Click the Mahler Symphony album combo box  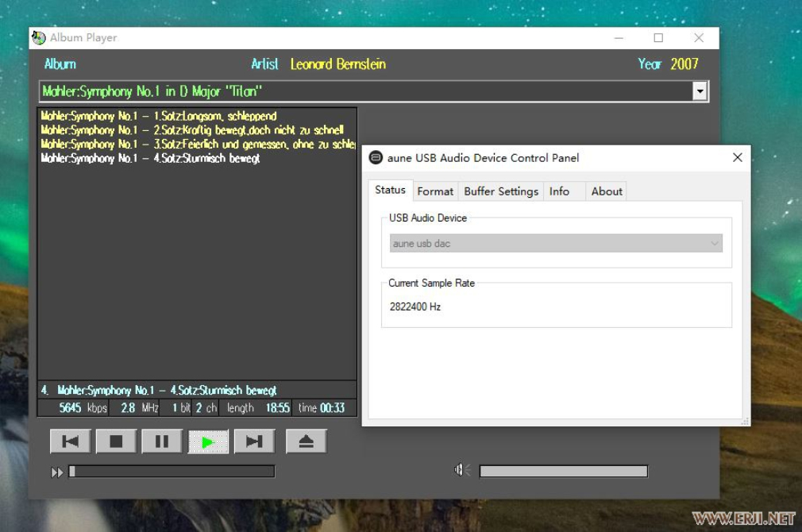point(373,91)
